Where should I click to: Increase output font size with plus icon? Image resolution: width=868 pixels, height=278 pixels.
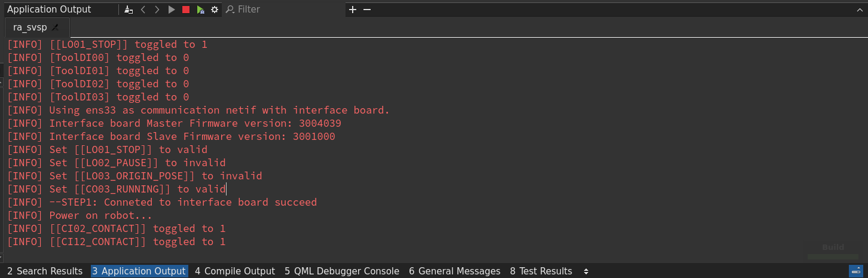tap(353, 10)
